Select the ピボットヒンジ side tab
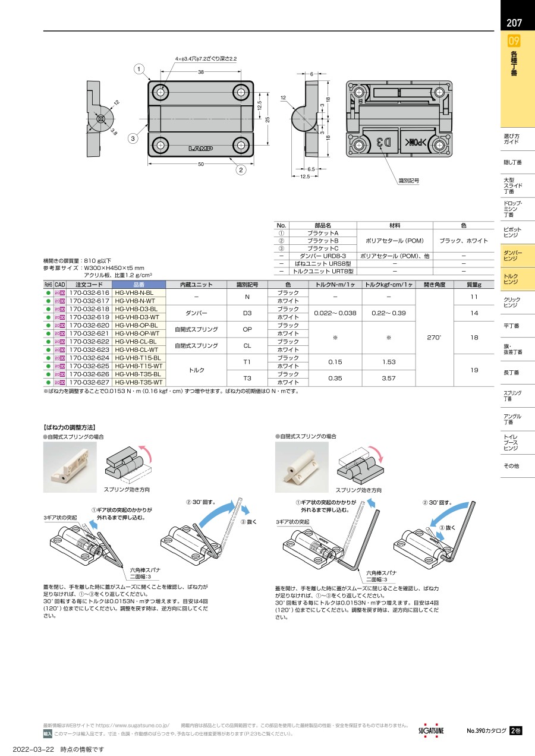 [x=514, y=232]
